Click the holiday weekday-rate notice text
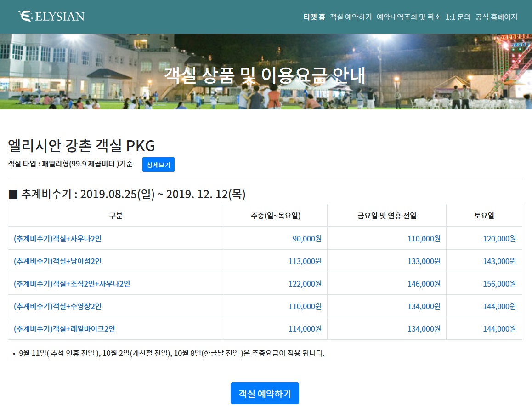 click(x=172, y=353)
